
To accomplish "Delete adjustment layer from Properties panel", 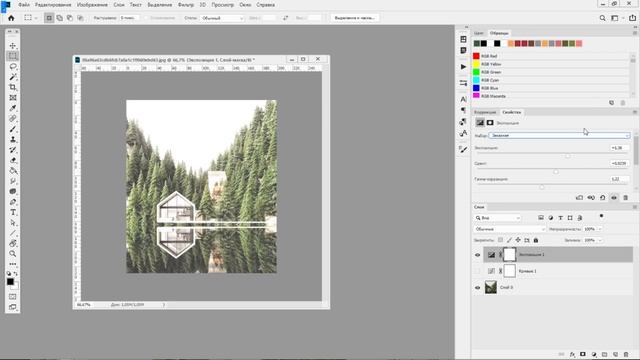I will [625, 198].
